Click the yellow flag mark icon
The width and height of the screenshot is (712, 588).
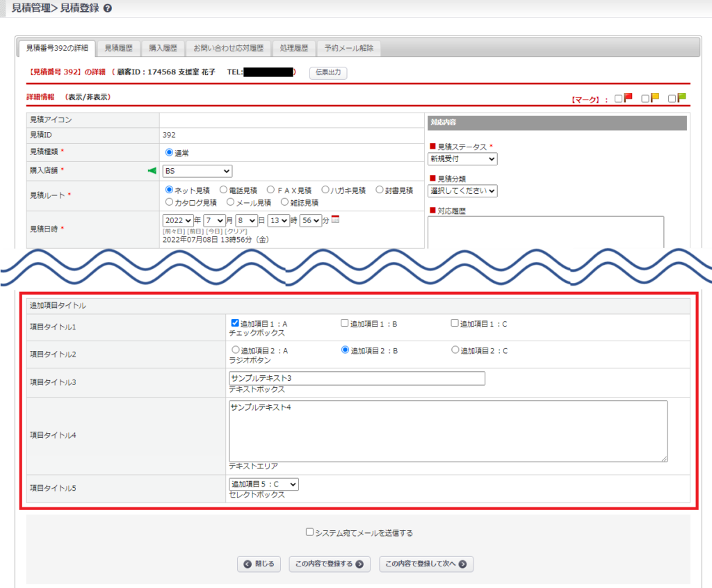pos(655,98)
